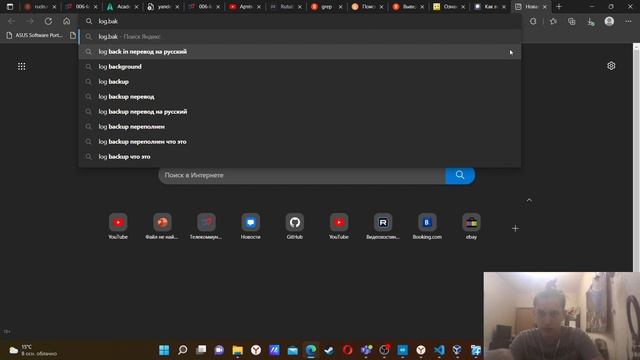Select the suggestion ending in backup перевод
Image resolution: width=640 pixels, height=360 pixels.
(x=300, y=97)
